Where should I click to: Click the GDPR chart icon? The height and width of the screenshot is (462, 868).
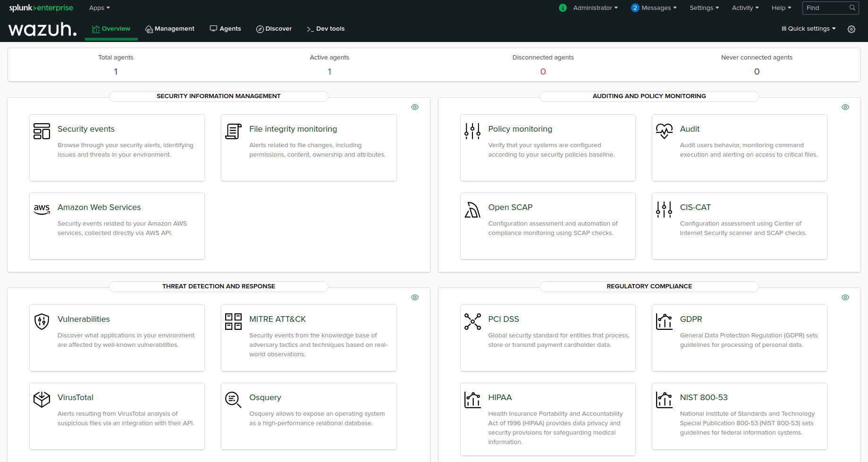(664, 321)
